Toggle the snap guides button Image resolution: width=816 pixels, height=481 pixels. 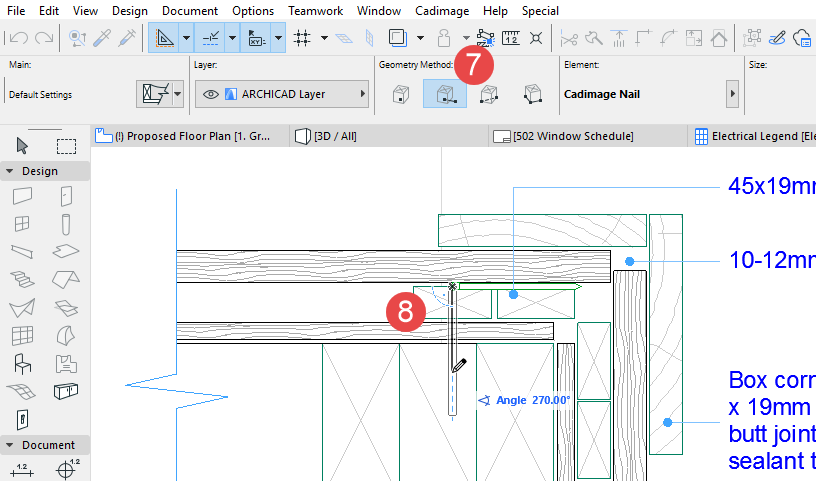[212, 39]
